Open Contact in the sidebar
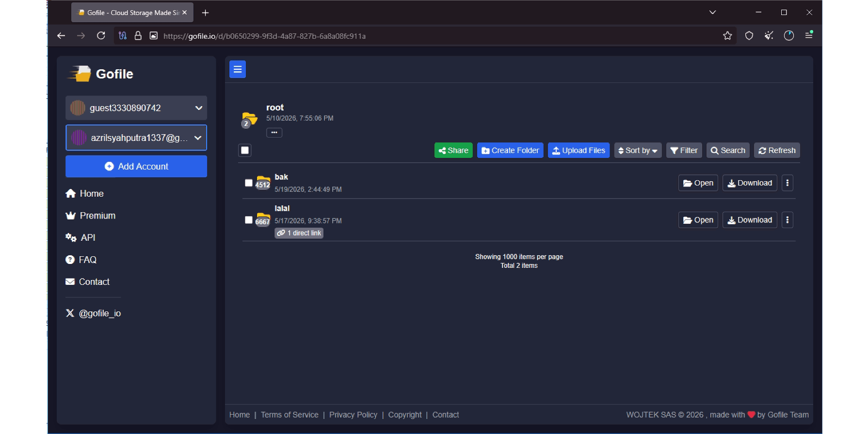 (x=88, y=282)
